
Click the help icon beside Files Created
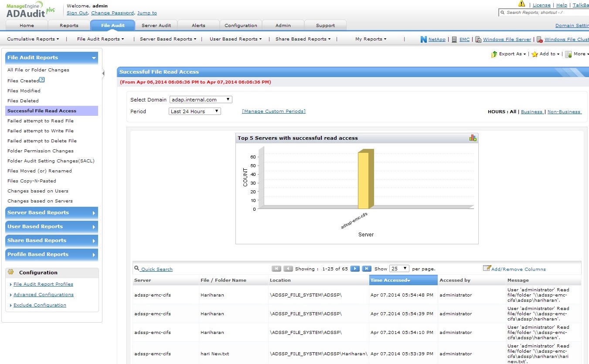tap(42, 80)
